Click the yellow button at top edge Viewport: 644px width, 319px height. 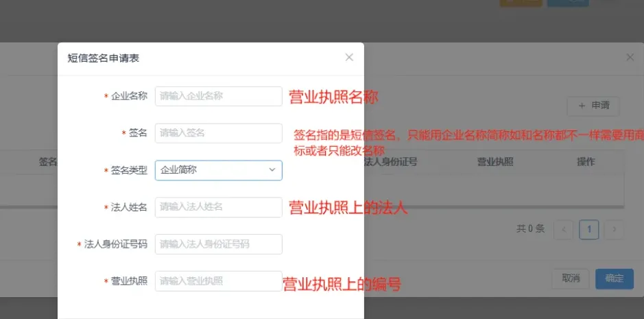[x=521, y=3]
